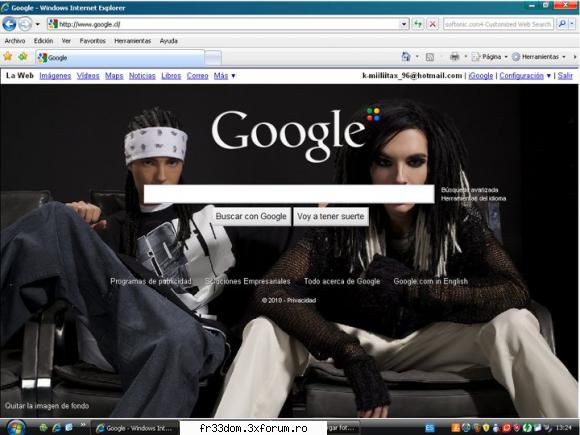
Task: Open the Imágenes link
Action: [x=55, y=76]
